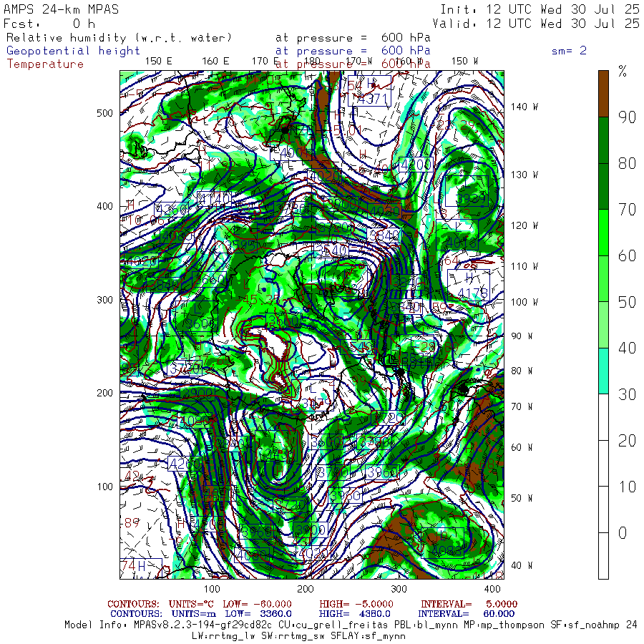The height and width of the screenshot is (644, 644).
Task: Select the '40 W' longitude label
Action: pos(522,566)
